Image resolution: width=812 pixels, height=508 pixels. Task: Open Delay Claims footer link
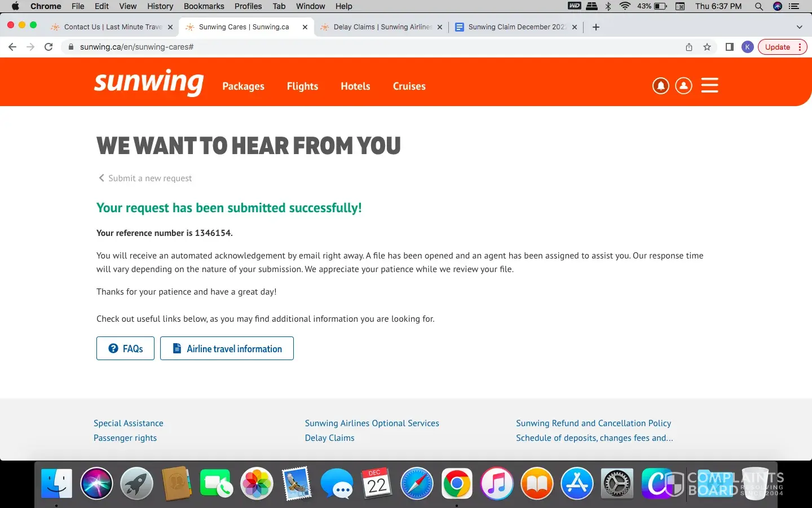point(330,438)
